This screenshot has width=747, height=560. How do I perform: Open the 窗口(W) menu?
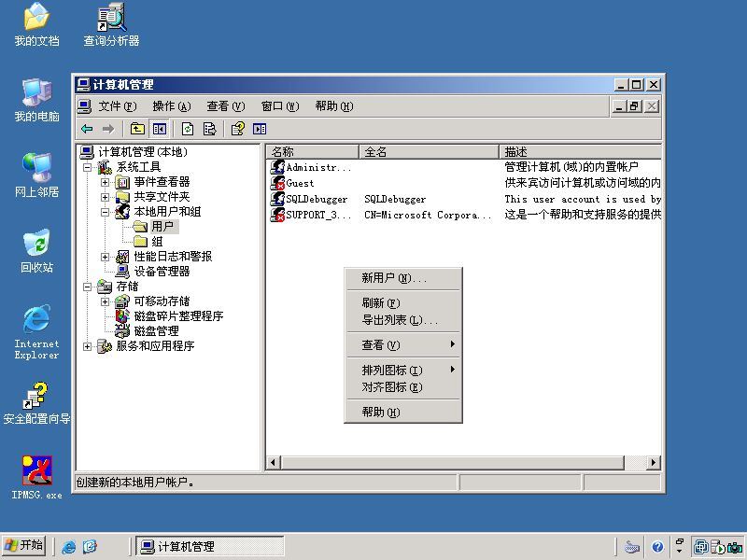coord(280,106)
